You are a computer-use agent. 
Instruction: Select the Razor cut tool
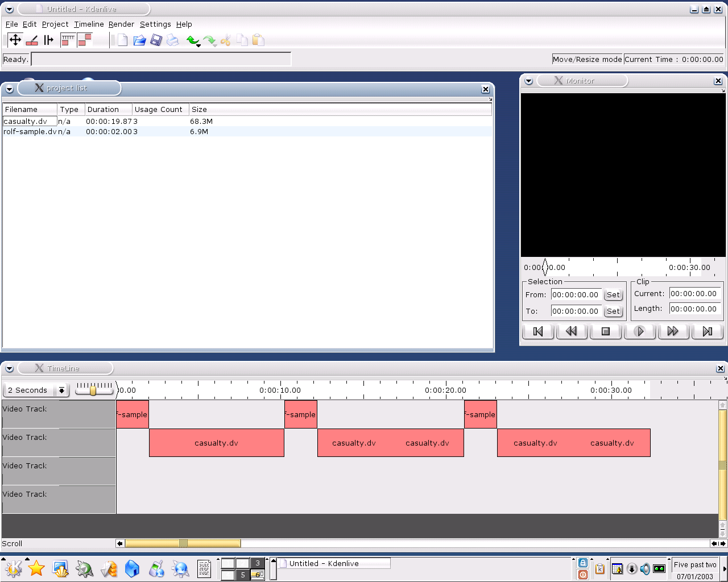tap(32, 40)
